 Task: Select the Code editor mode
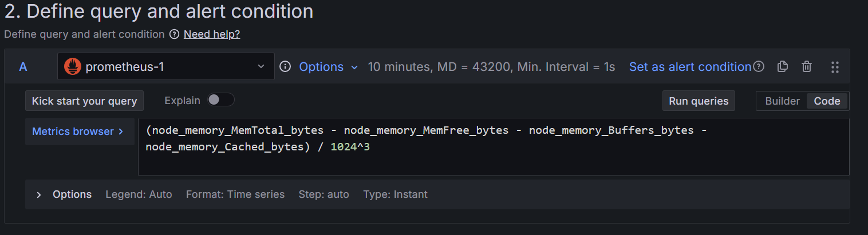click(x=827, y=101)
